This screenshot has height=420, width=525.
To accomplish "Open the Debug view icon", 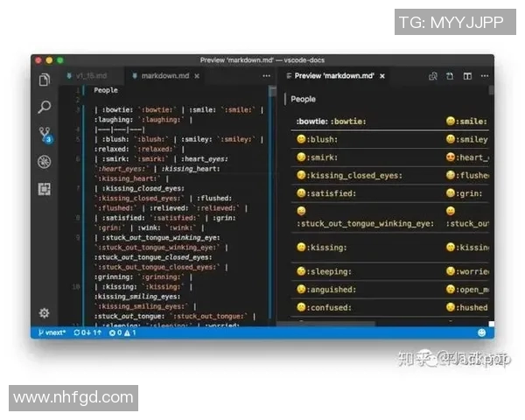I will click(45, 162).
